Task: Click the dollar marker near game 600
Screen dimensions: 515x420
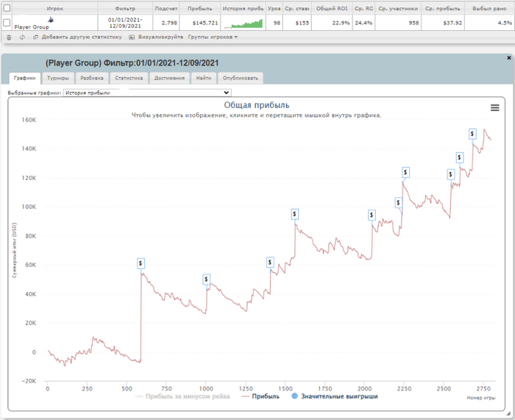Action: click(141, 263)
